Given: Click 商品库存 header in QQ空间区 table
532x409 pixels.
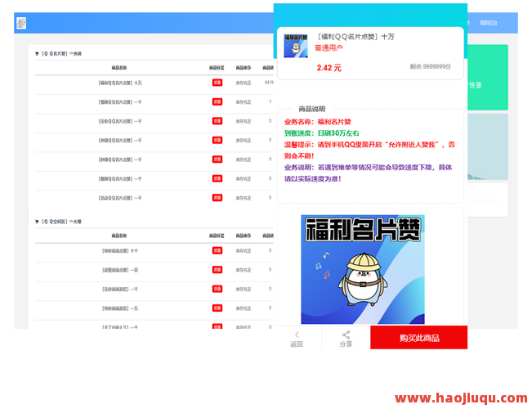Looking at the screenshot, I should pos(244,236).
